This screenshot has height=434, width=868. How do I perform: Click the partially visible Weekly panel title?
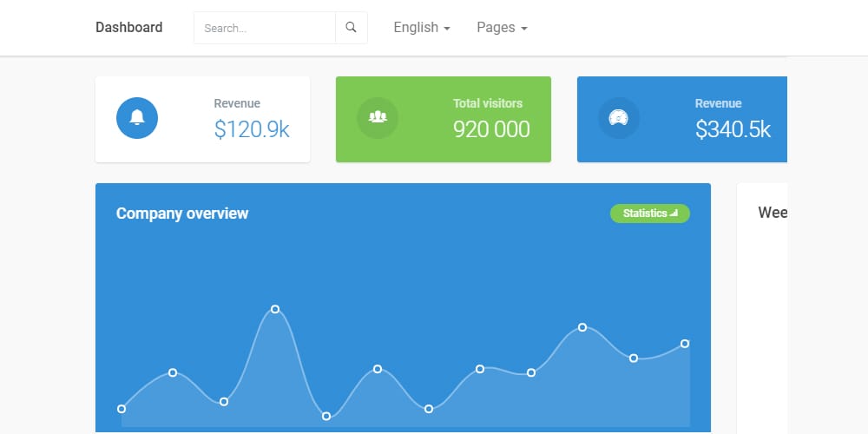(x=772, y=213)
